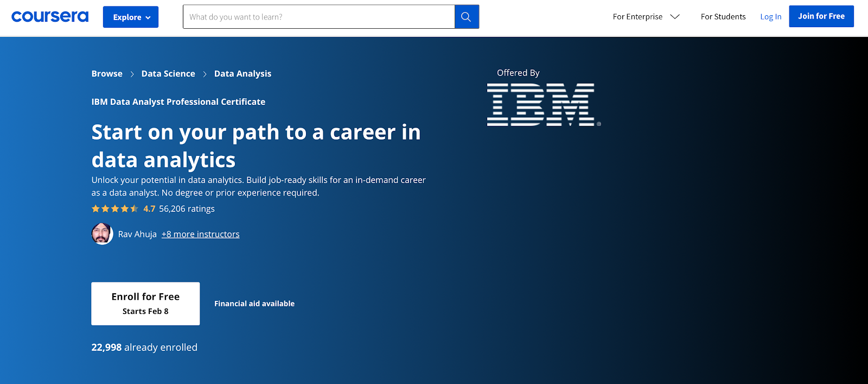Click the '22,998 already enrolled' text
Viewport: 868px width, 384px height.
(144, 348)
